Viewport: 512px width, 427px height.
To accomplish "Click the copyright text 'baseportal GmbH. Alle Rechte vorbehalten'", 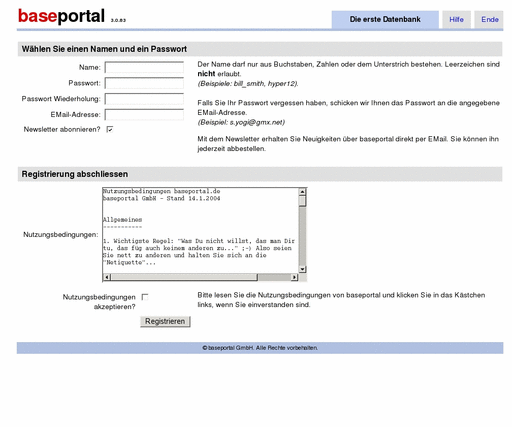I will click(262, 348).
